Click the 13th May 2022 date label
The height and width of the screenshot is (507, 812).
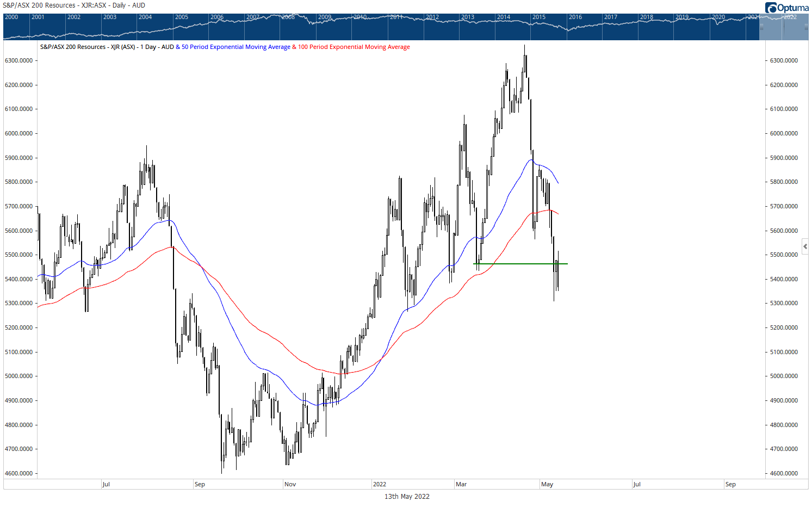(x=407, y=497)
